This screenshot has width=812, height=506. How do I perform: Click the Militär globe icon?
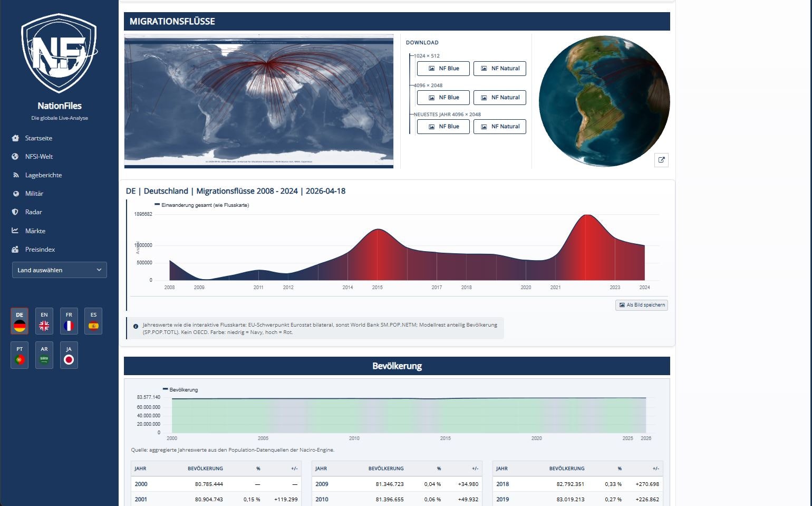[x=15, y=194]
